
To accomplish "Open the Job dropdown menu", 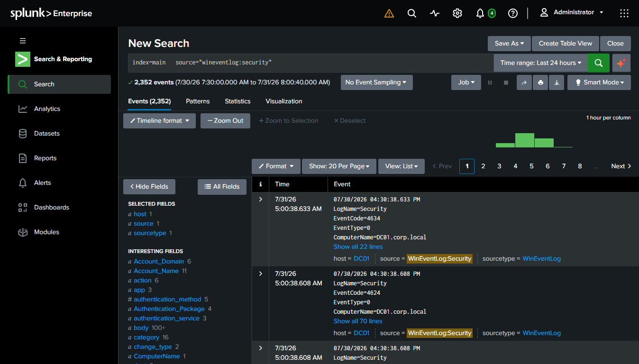I will click(x=466, y=82).
